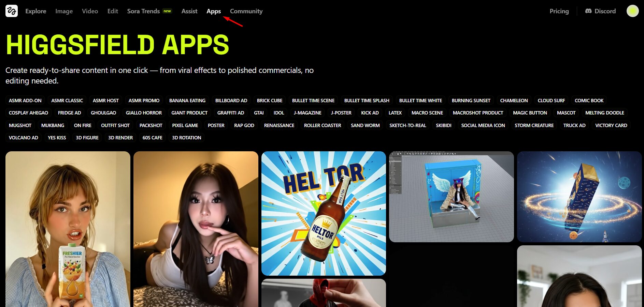Viewport: 644px width, 307px height.
Task: Click the Discord icon link
Action: (x=600, y=11)
